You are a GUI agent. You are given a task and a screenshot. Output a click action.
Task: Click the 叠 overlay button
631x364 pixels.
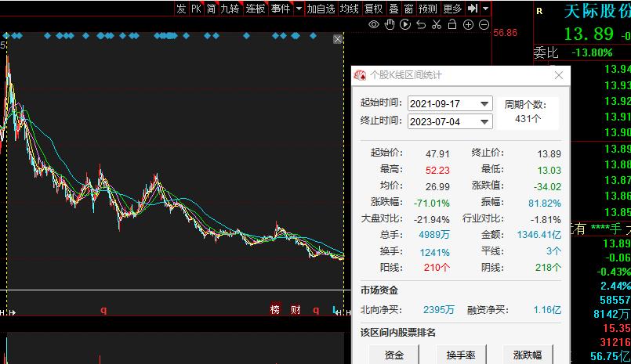coord(394,9)
